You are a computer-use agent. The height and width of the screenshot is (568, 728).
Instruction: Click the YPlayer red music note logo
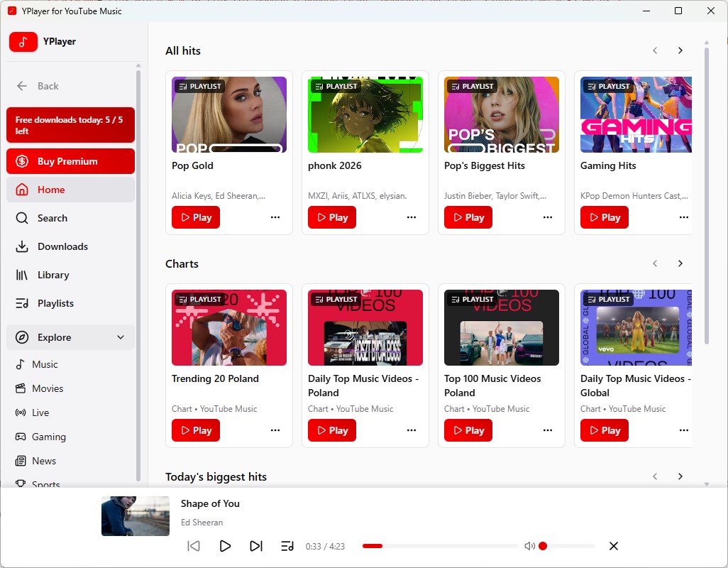[x=23, y=42]
